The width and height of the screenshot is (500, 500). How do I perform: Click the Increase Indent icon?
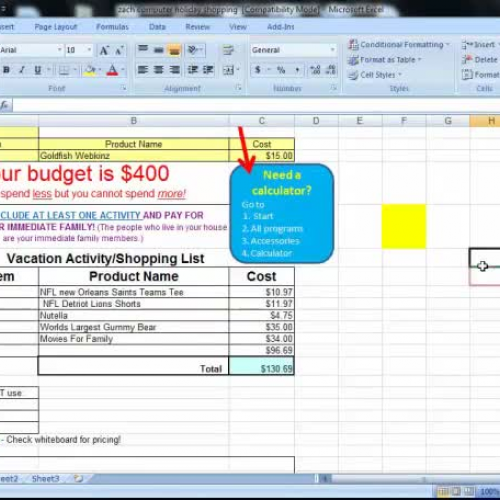click(208, 70)
